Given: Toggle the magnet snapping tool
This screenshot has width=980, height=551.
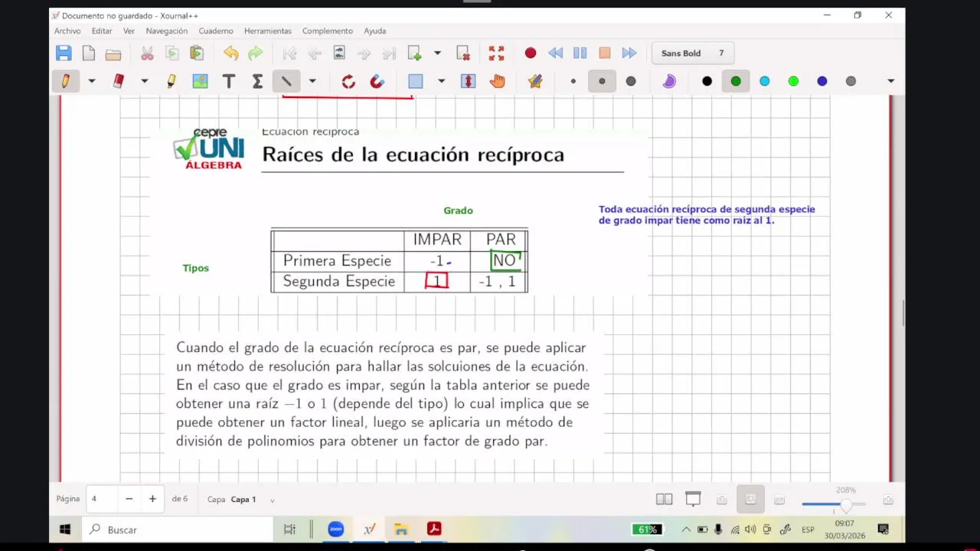Looking at the screenshot, I should point(377,81).
